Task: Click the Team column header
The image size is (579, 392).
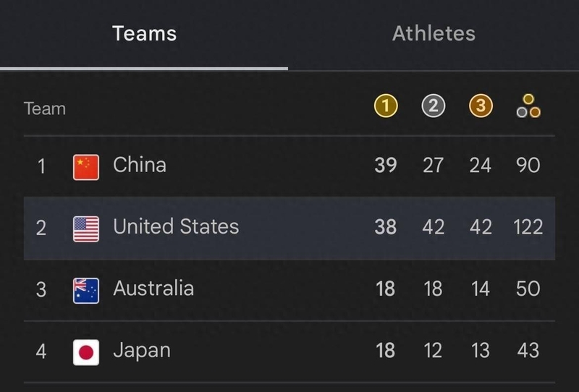Action: [x=44, y=108]
